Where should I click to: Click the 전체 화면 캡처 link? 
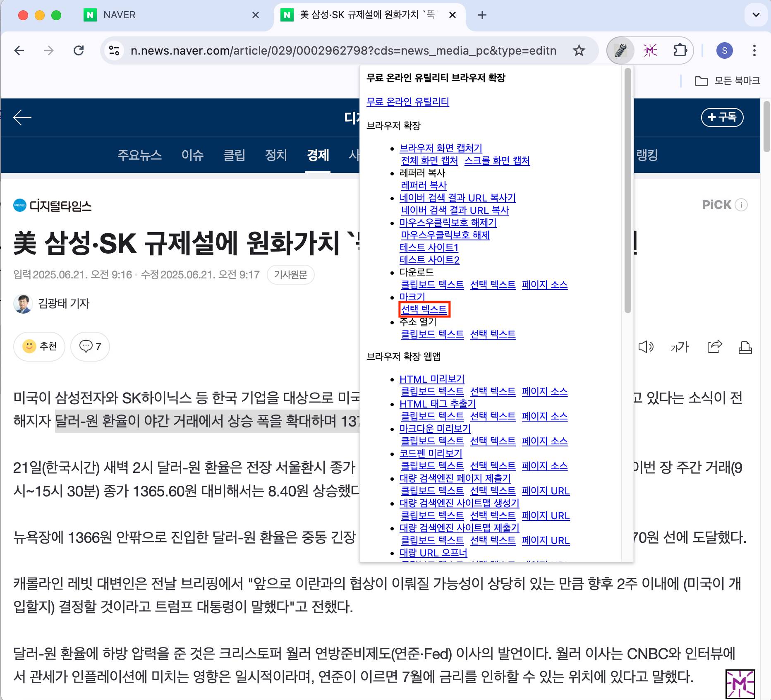[x=429, y=161]
